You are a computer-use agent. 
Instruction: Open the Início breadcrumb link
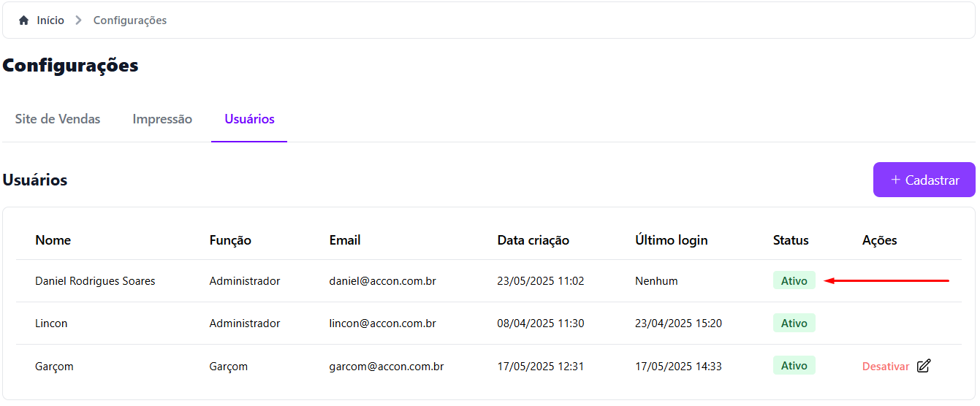click(50, 20)
